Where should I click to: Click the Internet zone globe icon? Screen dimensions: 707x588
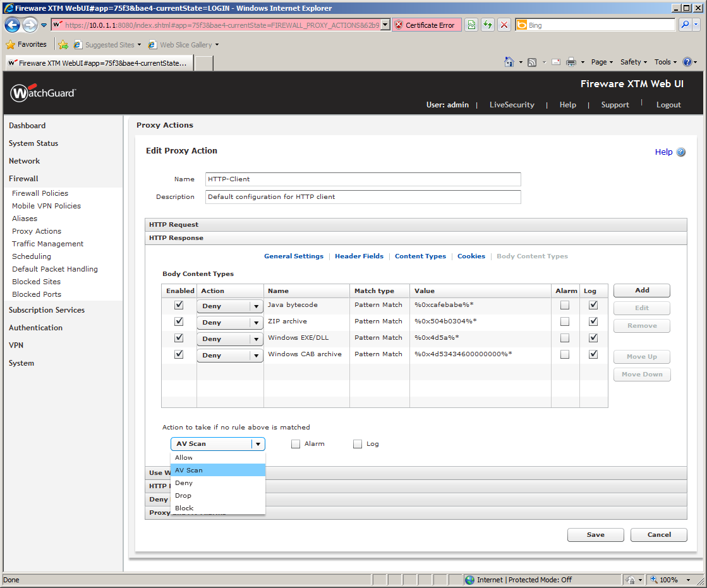coord(470,580)
